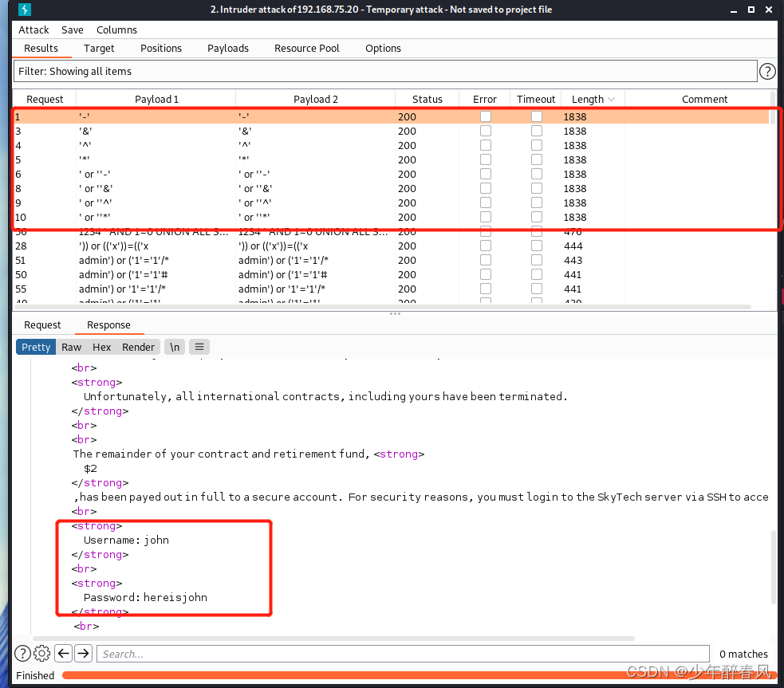Click the Timeout column header

pos(536,100)
